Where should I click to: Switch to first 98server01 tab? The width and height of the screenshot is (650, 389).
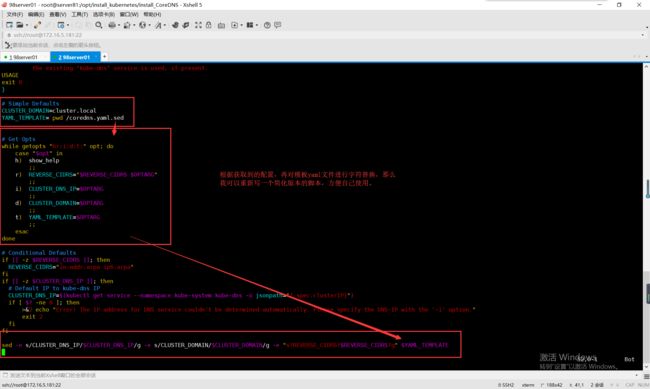point(25,57)
